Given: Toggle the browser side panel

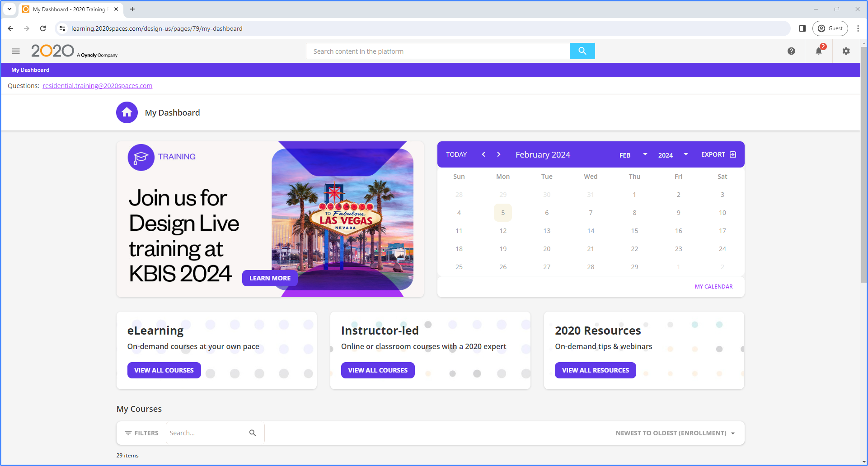Looking at the screenshot, I should tap(802, 28).
